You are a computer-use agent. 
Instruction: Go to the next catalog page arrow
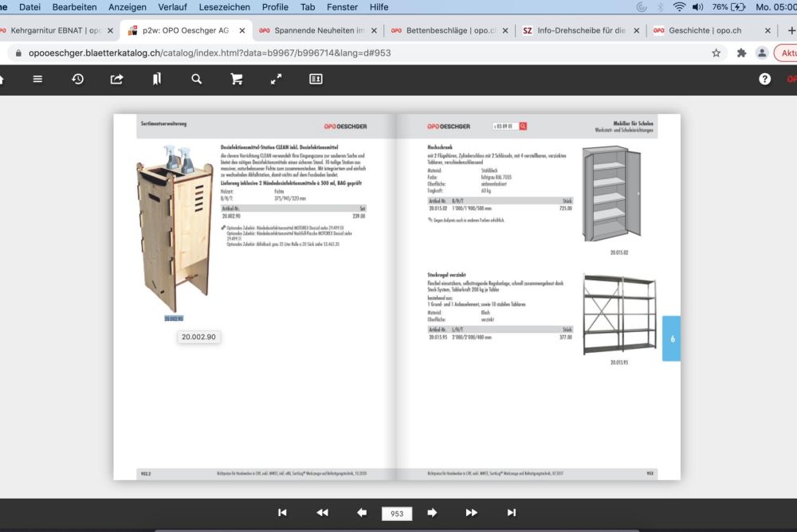tap(432, 513)
